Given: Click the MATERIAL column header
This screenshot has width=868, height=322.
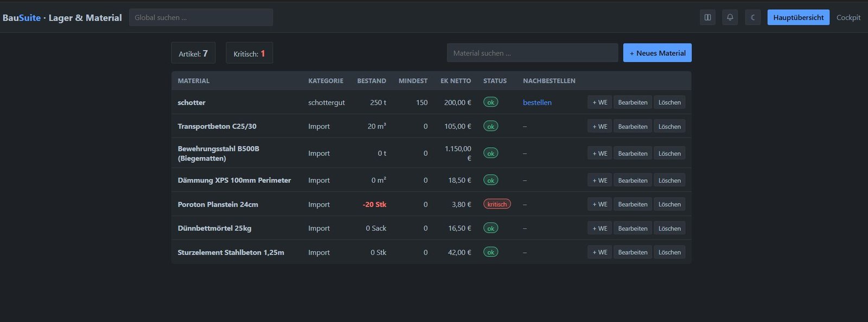Looking at the screenshot, I should (194, 81).
